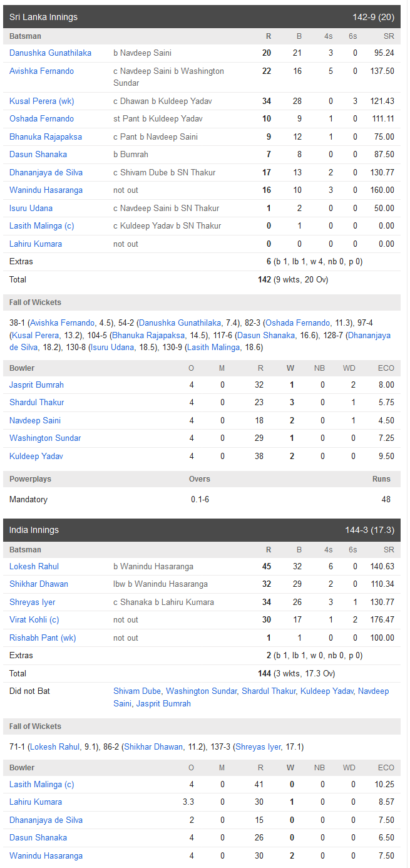The height and width of the screenshot is (868, 410).
Task: Open Isuru Udana's batsman link
Action: (x=31, y=209)
